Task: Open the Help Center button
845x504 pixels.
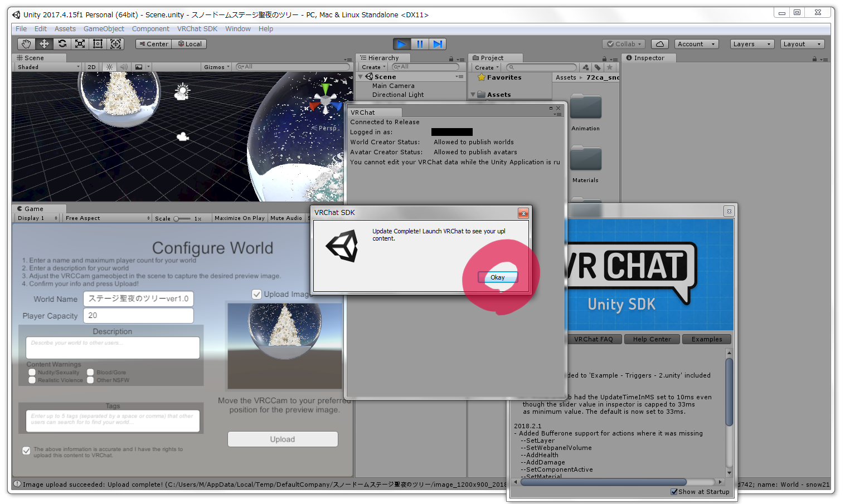Action: [652, 339]
